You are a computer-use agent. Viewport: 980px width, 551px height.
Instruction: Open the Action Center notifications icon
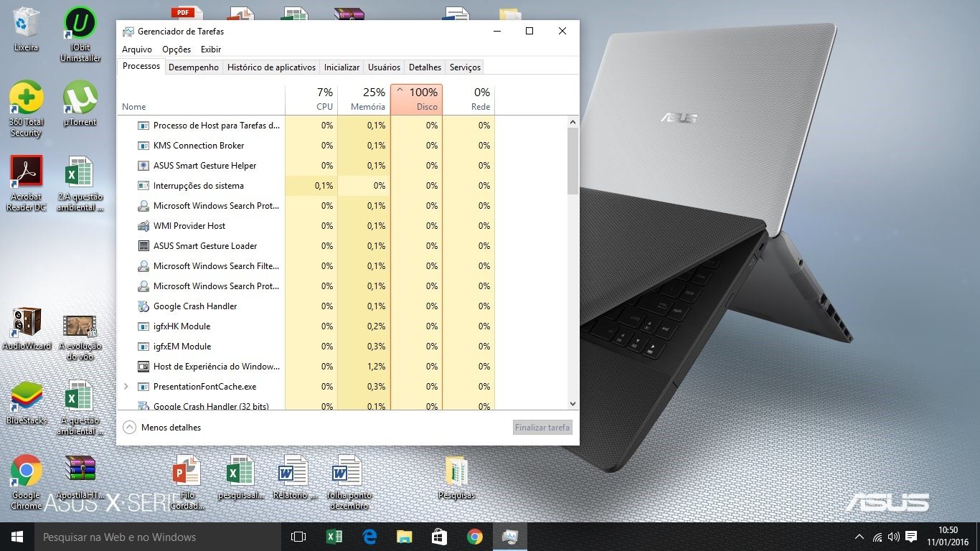(x=911, y=537)
